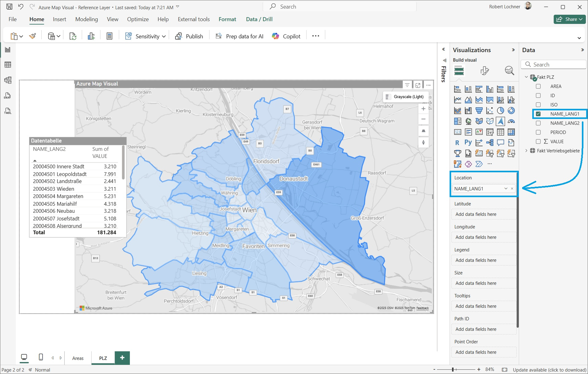Expand the Fakt Vertriebsgebiete table
588x374 pixels.
coord(526,151)
